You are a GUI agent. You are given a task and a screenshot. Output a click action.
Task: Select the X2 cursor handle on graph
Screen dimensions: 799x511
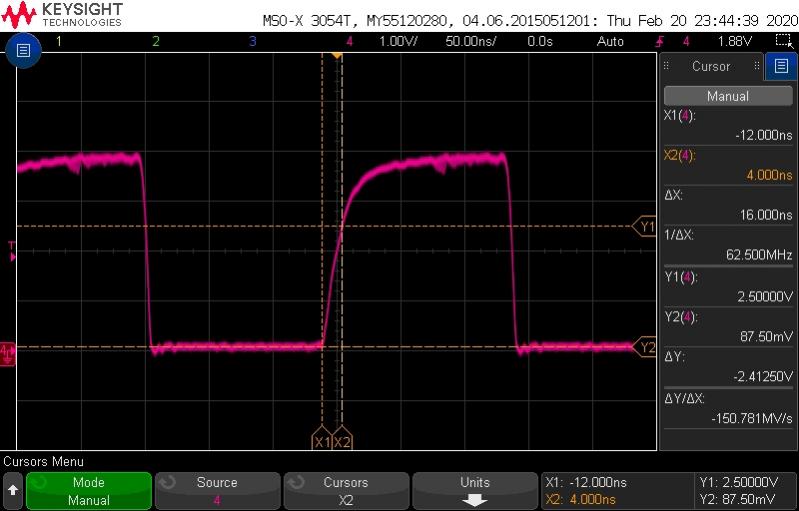343,441
